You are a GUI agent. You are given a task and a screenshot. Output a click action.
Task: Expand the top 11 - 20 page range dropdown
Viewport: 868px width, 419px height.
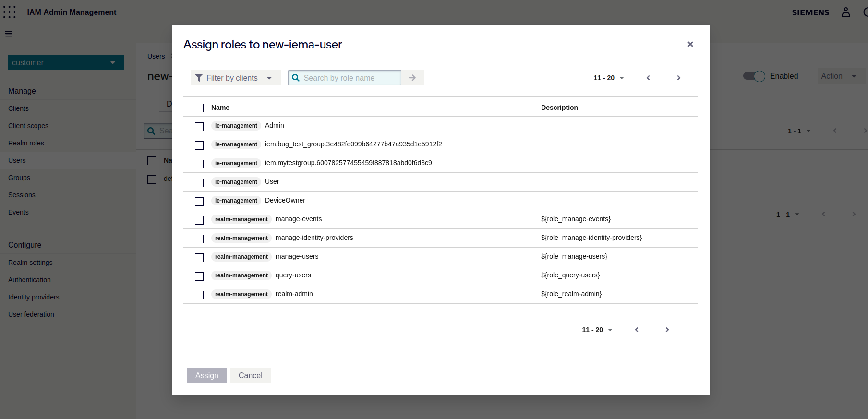608,78
